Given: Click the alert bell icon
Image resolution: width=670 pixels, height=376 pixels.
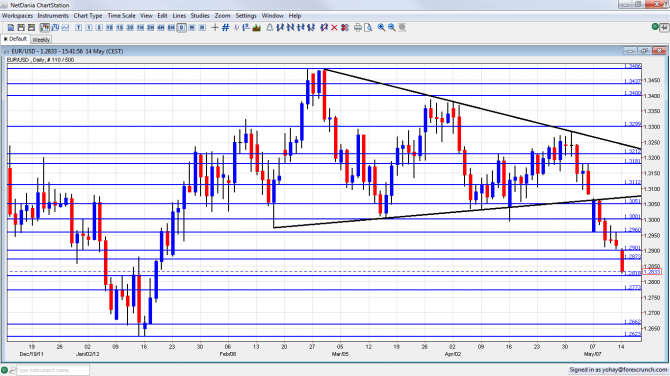Looking at the screenshot, I should point(270,28).
